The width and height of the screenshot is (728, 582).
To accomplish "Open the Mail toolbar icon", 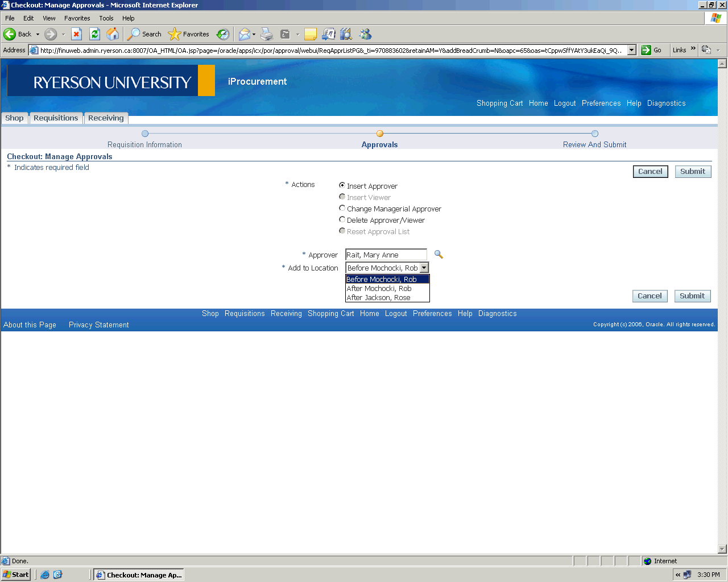I will tap(245, 35).
